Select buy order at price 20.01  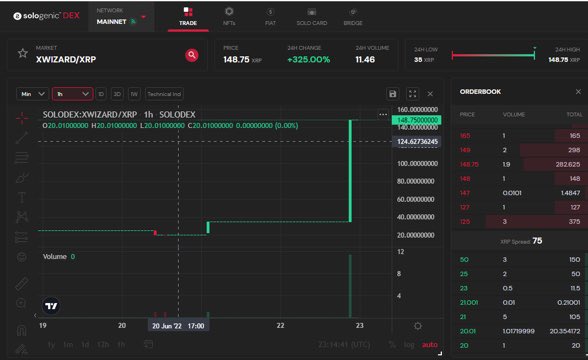point(520,331)
